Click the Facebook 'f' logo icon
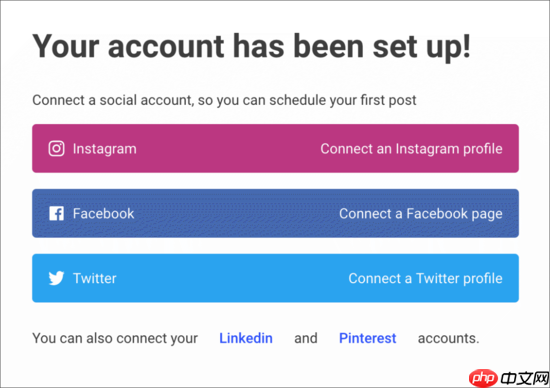 pos(56,213)
